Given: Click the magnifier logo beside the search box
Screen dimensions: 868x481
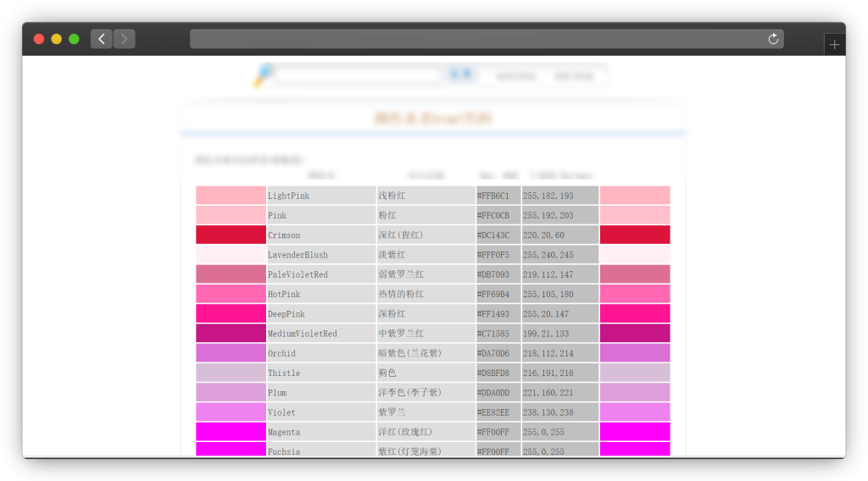Looking at the screenshot, I should (262, 75).
